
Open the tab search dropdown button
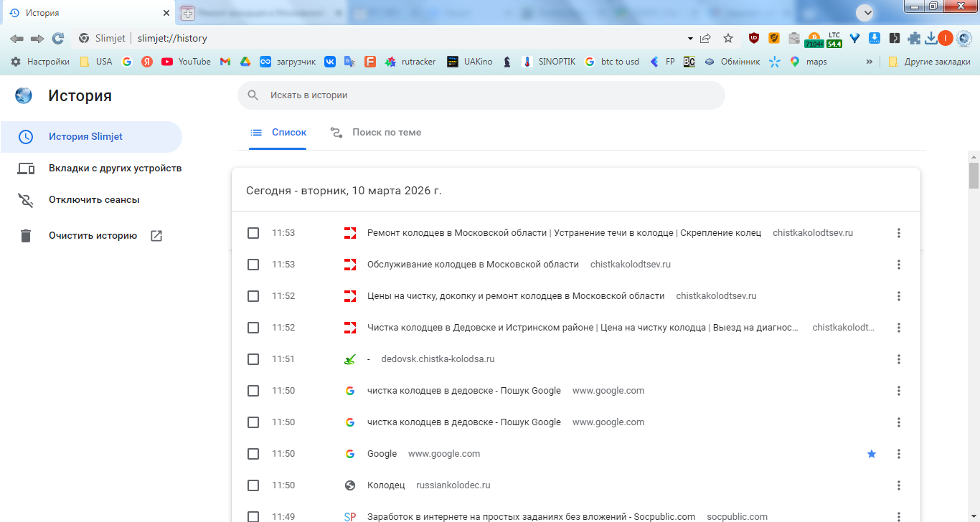(867, 12)
